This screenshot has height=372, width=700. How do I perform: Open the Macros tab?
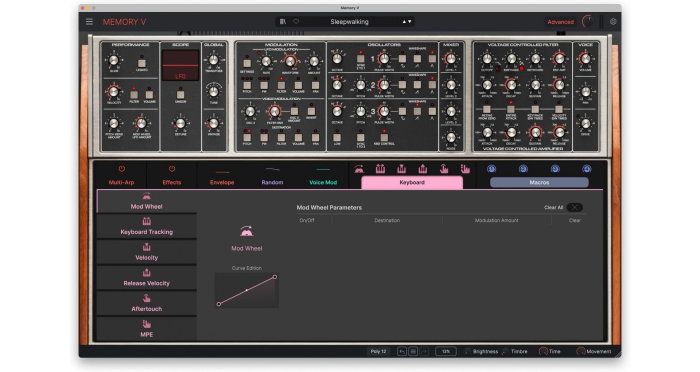pyautogui.click(x=539, y=182)
